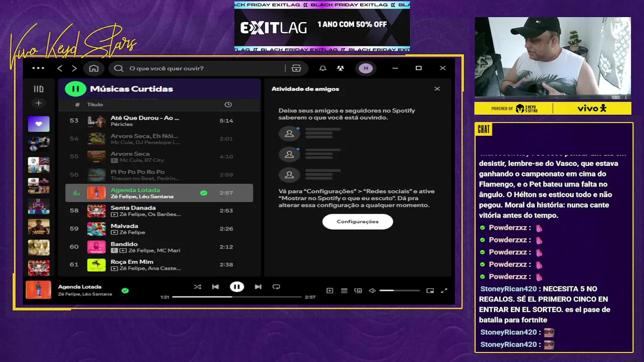Viewport: 644px width, 362px height.
Task: Pause playback in bottom player bar
Action: coord(236,287)
